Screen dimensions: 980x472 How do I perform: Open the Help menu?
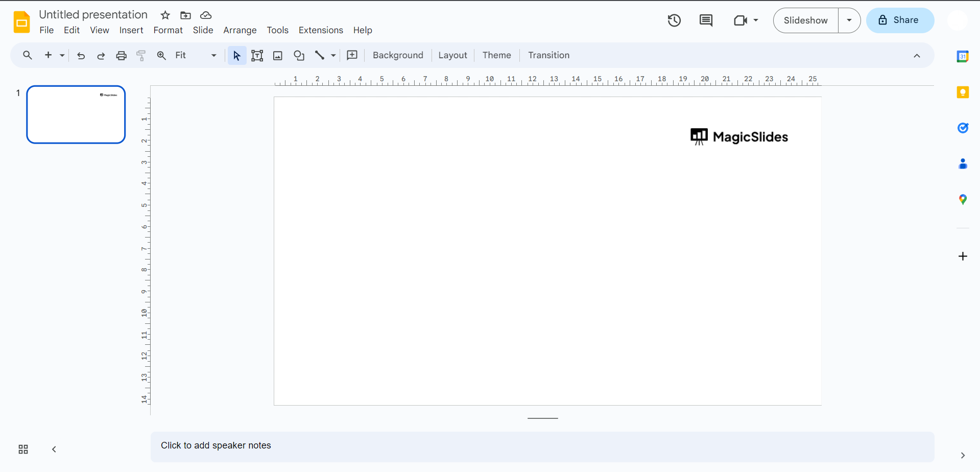tap(363, 30)
